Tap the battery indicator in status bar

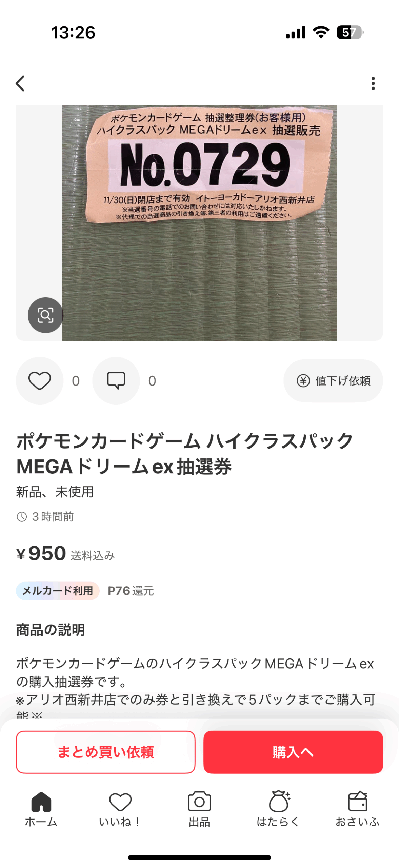[349, 33]
